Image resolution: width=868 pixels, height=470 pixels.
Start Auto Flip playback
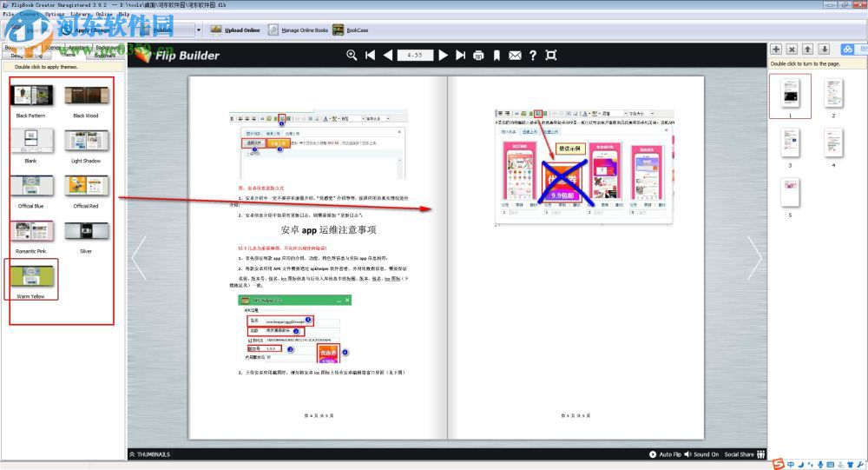click(665, 454)
